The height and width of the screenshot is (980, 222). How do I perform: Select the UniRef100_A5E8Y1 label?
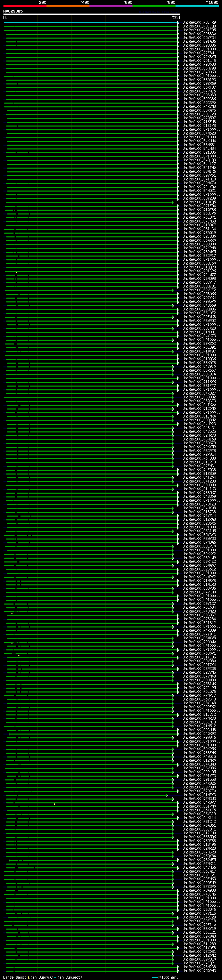199,217
